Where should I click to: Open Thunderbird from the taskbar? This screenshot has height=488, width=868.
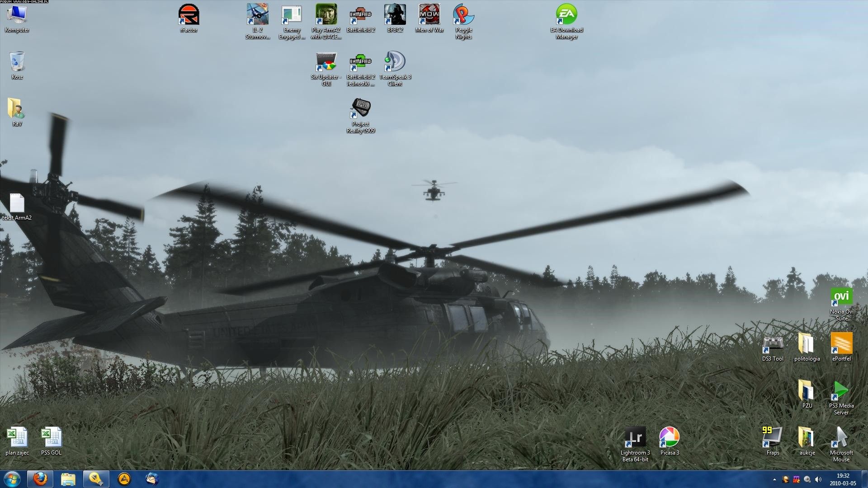coord(152,479)
